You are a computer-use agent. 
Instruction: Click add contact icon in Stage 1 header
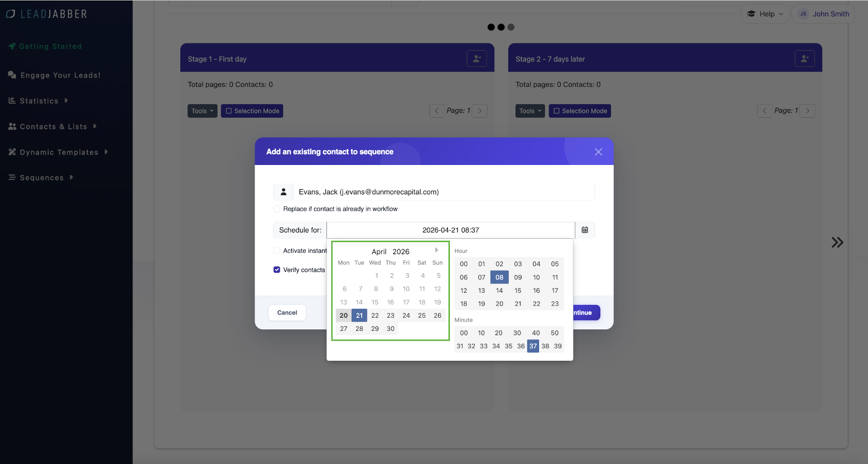[x=476, y=59]
